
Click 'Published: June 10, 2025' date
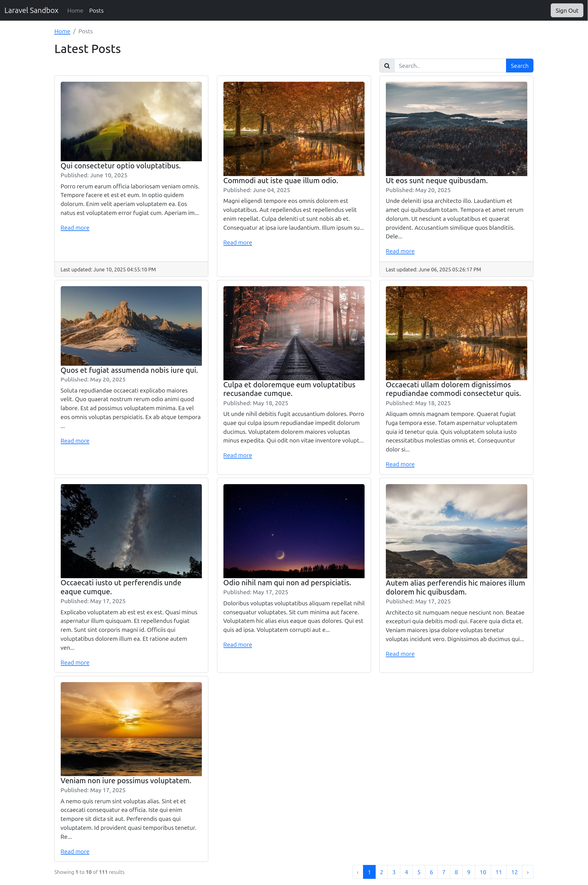tap(94, 175)
